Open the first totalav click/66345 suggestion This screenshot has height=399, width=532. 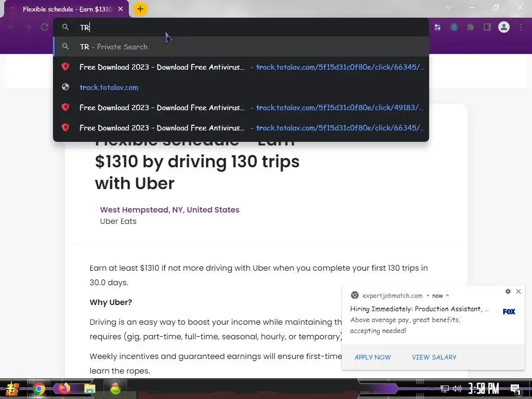[241, 67]
